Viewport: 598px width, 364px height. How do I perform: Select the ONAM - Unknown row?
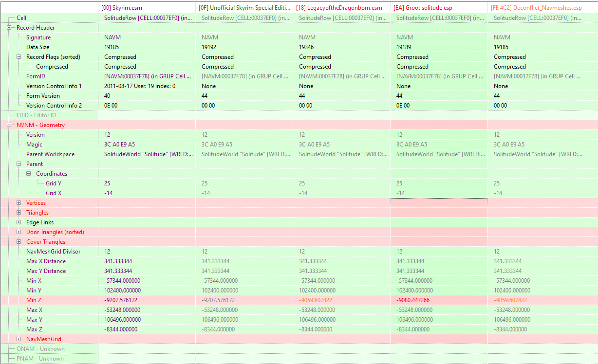tap(40, 349)
